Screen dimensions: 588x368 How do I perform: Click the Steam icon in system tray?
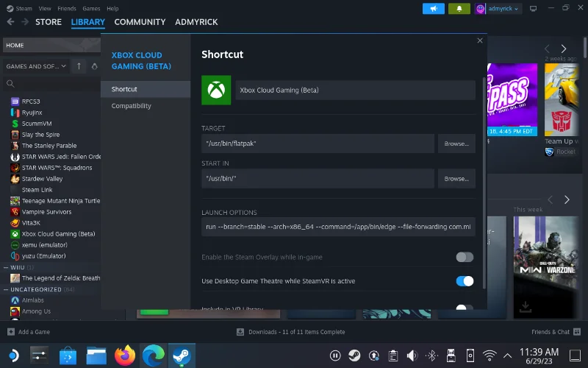coord(354,355)
